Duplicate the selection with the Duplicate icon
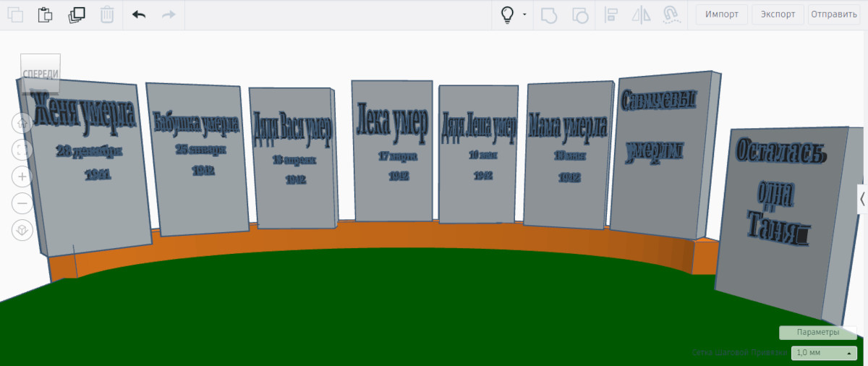 point(76,14)
